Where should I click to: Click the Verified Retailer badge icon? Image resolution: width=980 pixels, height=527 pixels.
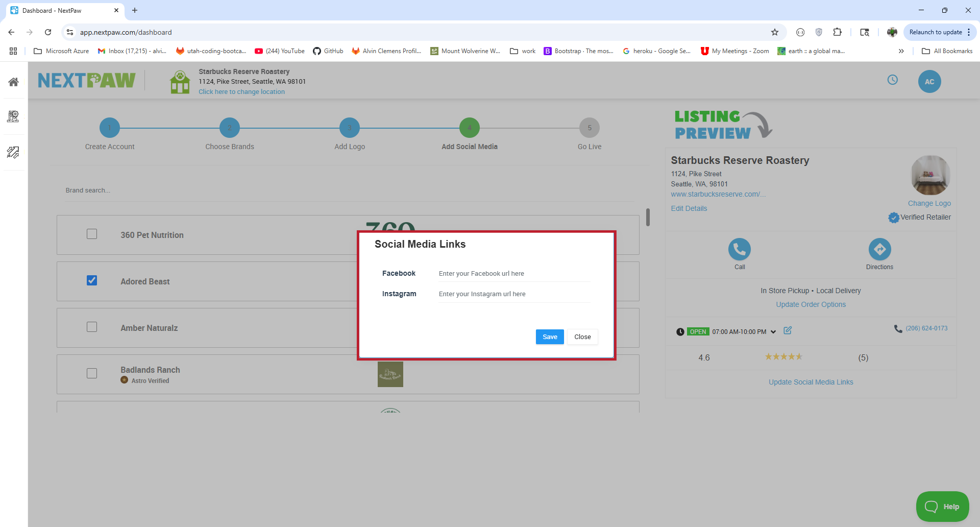(x=894, y=218)
